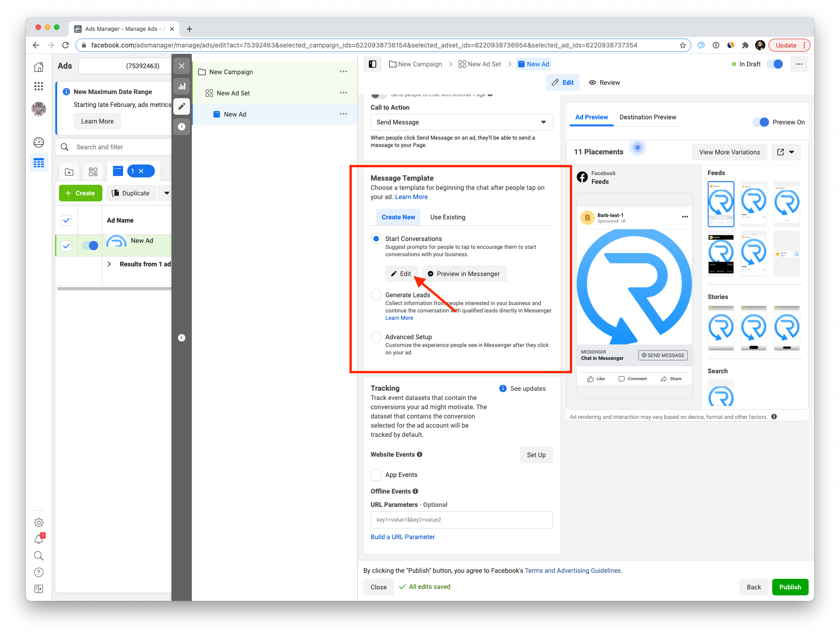
Task: Open options for New Ad tree row
Action: [x=343, y=114]
